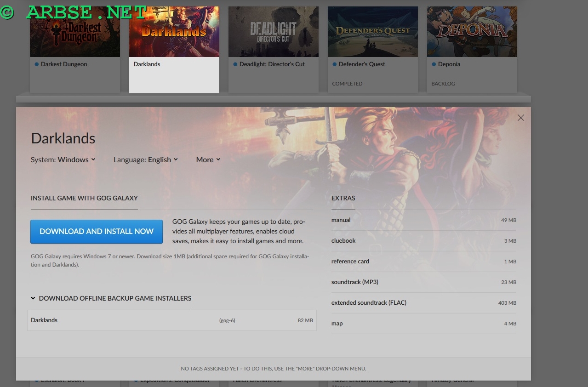Close the Darklands details panel
Viewport: 588px width, 387px height.
(x=520, y=118)
